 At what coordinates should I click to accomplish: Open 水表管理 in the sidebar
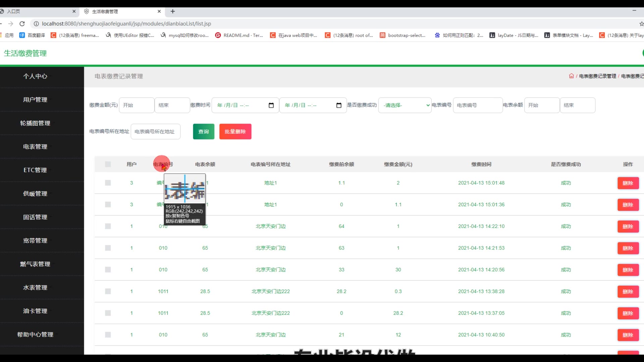click(35, 288)
